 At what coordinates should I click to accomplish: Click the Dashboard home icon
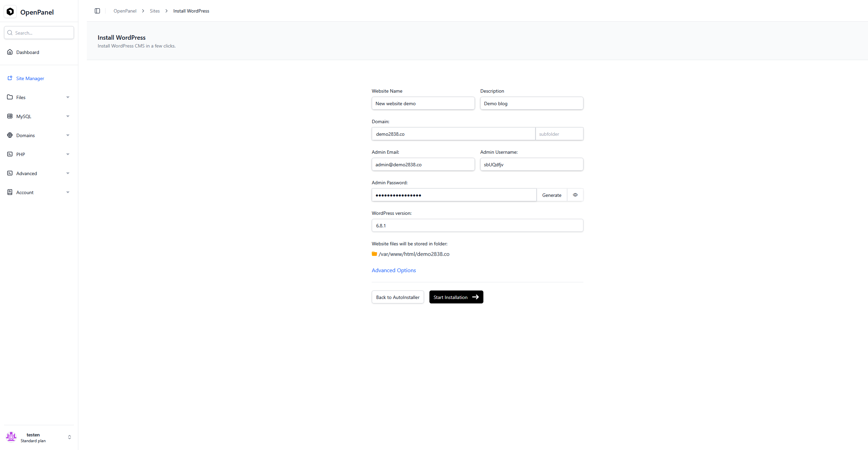[10, 52]
